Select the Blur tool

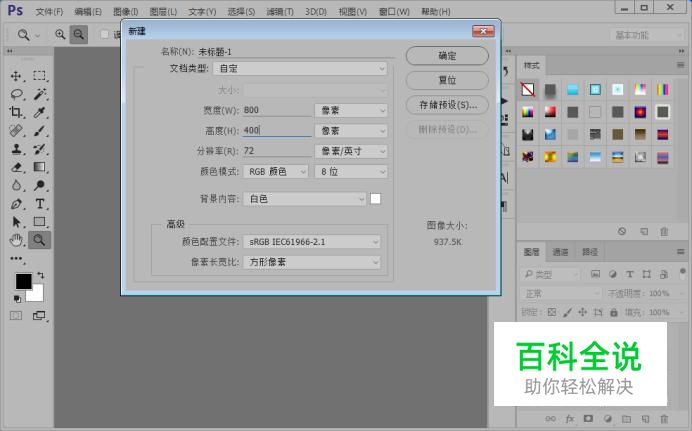click(x=16, y=185)
